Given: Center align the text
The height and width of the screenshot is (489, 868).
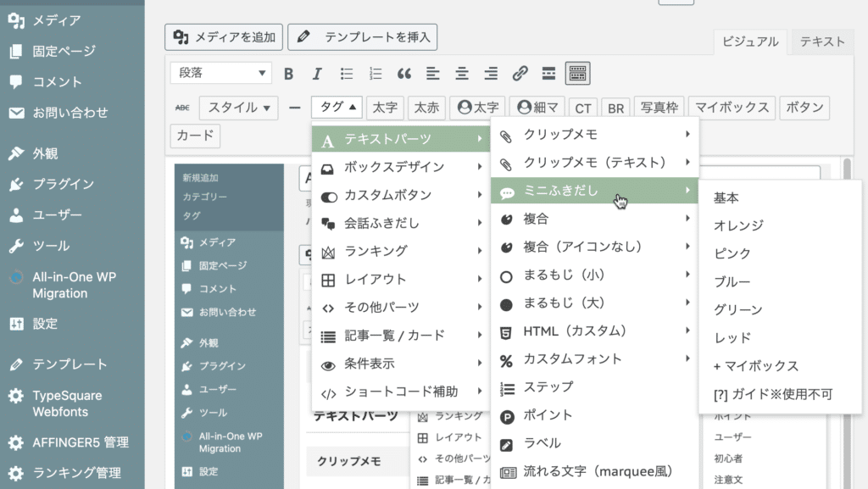Looking at the screenshot, I should click(x=462, y=74).
